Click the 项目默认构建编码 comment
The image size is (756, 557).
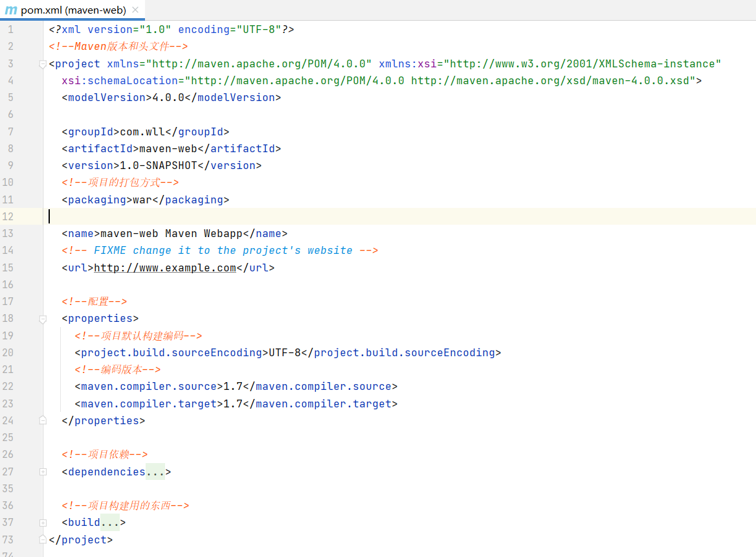[138, 335]
